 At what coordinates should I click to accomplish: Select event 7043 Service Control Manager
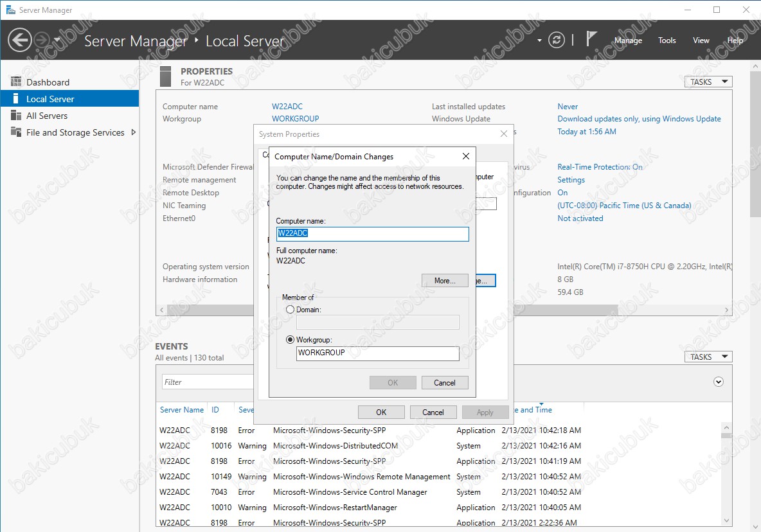click(439, 492)
